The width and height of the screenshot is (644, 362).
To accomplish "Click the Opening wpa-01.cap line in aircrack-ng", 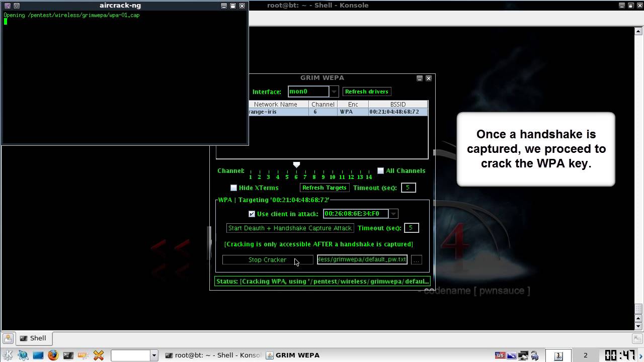I will 71,15.
